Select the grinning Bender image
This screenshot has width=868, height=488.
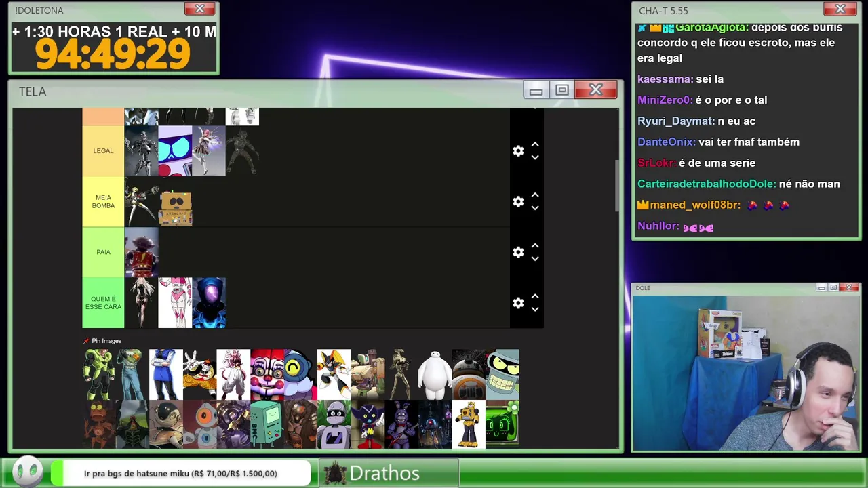coord(502,374)
